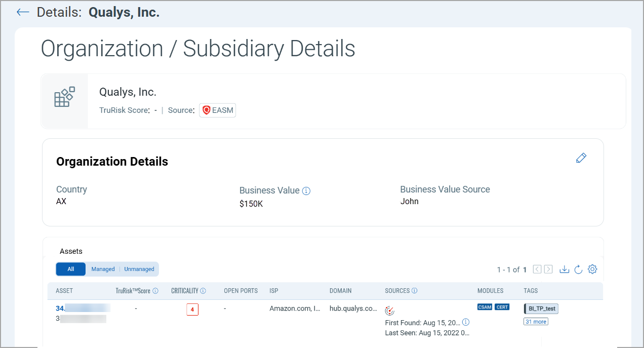The width and height of the screenshot is (644, 348).
Task: Go to the next page of assets
Action: 548,269
